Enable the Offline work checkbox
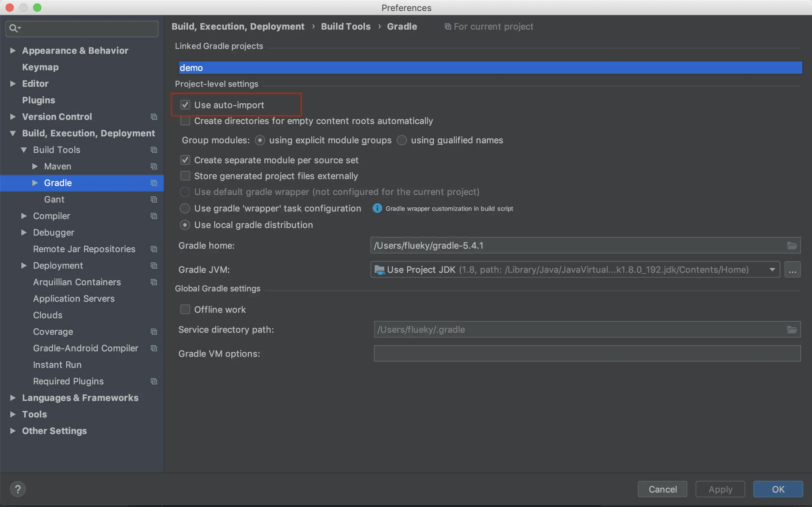 click(185, 309)
